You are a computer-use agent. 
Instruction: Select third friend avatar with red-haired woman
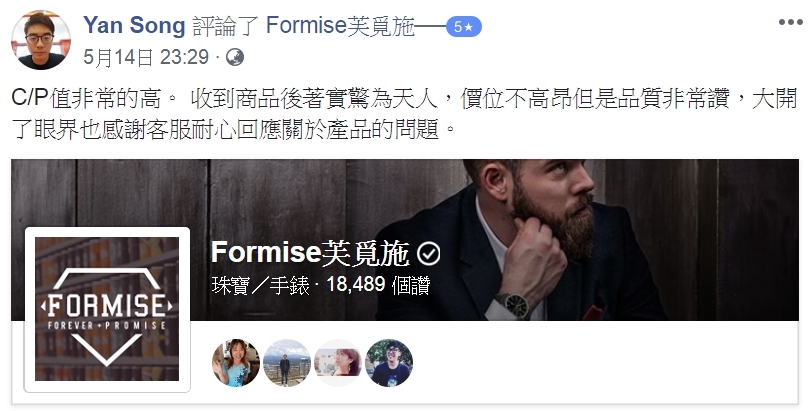[x=338, y=363]
